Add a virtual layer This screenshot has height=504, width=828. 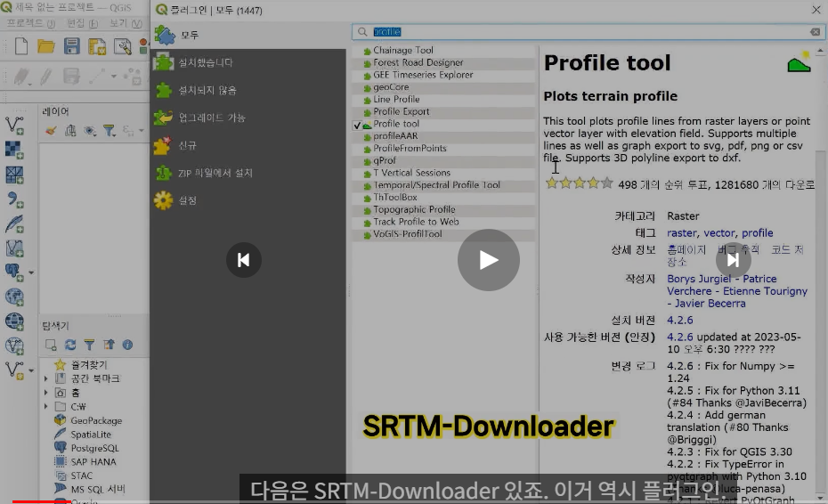coord(14,248)
